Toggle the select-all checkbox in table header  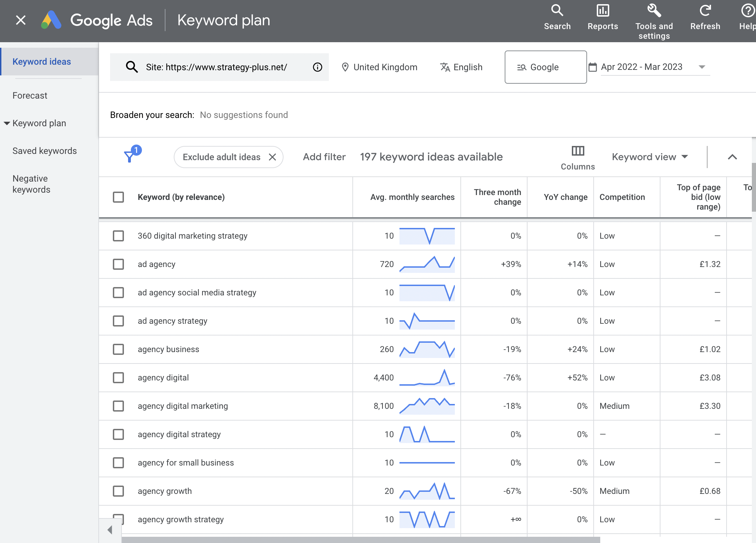point(118,197)
